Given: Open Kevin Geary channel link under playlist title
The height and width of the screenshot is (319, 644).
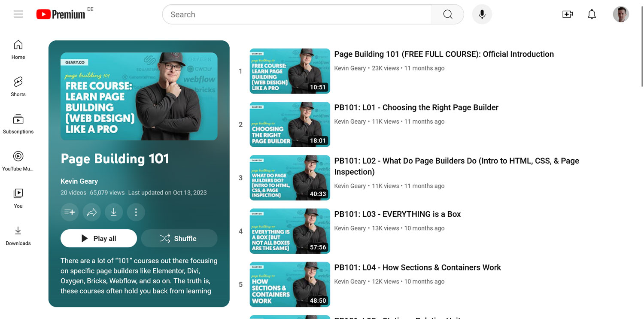Looking at the screenshot, I should click(79, 181).
